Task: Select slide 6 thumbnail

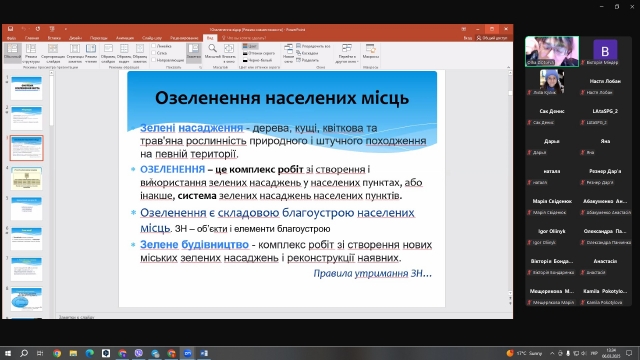Action: point(27,239)
